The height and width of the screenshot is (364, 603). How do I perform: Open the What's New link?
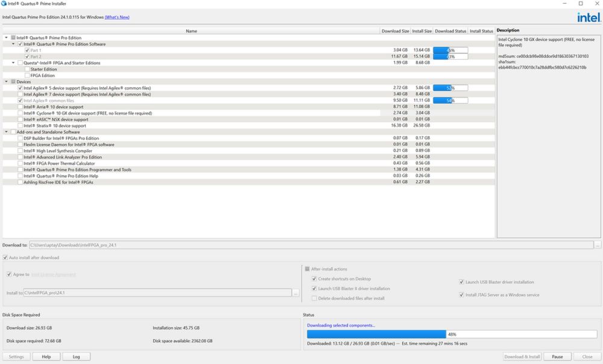click(117, 17)
